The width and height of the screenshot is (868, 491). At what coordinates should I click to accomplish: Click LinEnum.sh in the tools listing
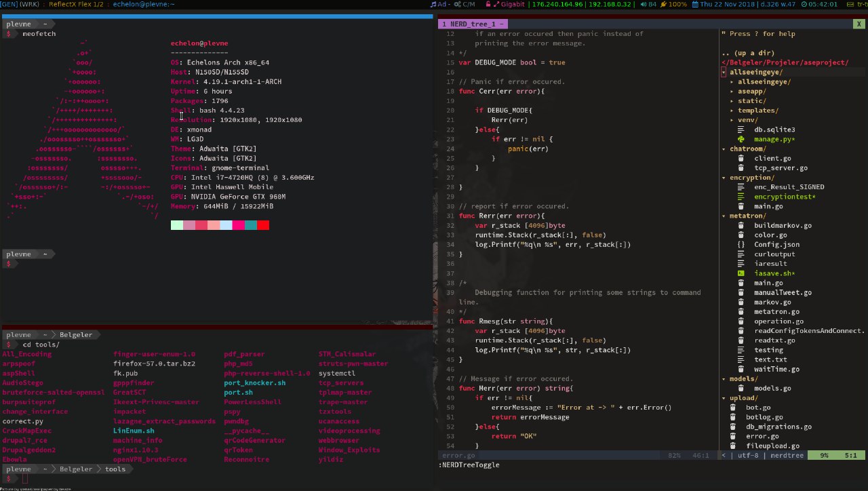134,431
